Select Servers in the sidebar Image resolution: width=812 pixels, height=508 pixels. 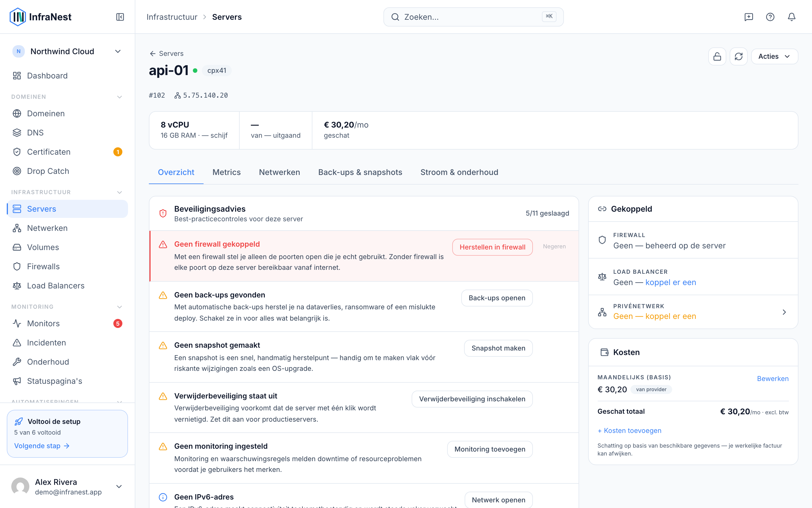click(67, 209)
